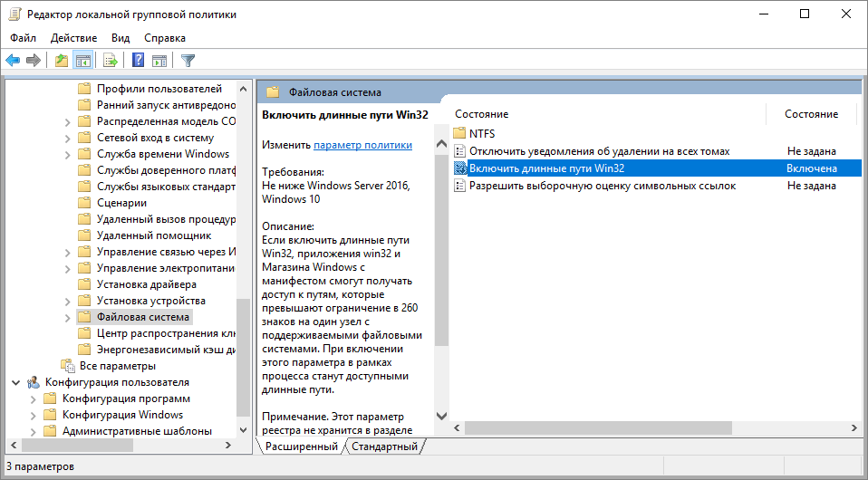
Task: Sort by right 'Состояние' column header
Action: 811,113
